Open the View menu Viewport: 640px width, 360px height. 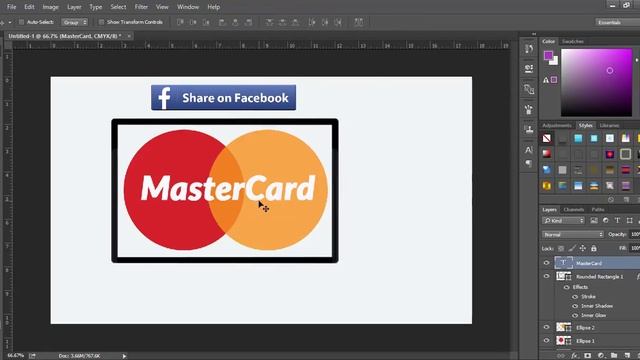coord(162,7)
